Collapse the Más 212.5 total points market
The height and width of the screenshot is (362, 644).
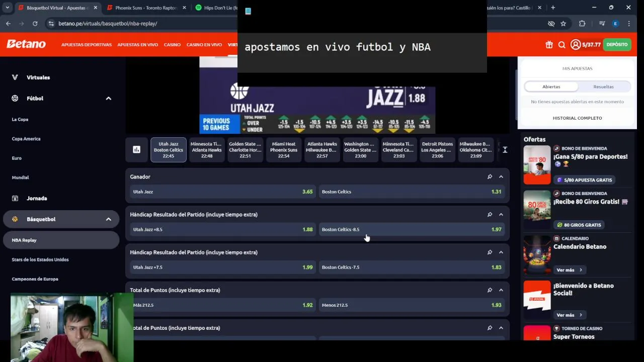click(x=501, y=290)
